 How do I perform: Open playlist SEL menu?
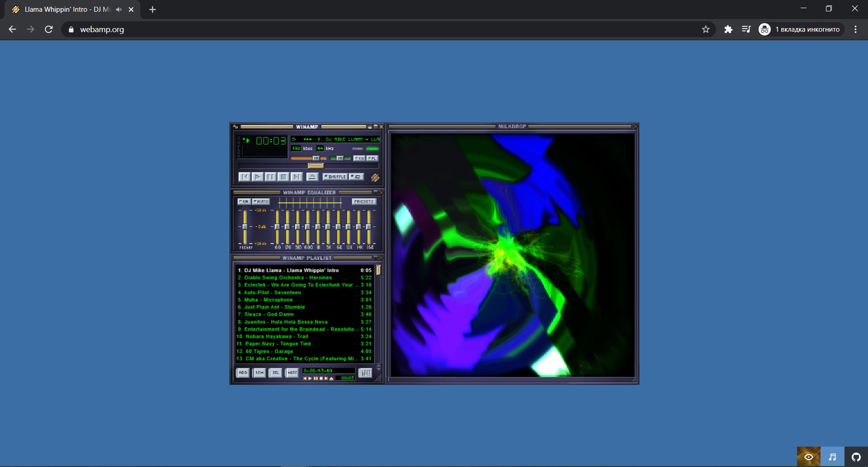(x=275, y=372)
